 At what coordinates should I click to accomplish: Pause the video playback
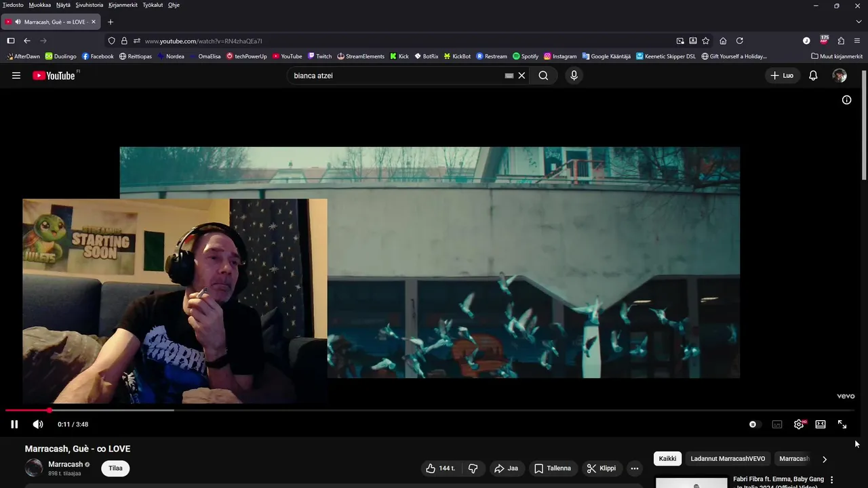click(14, 424)
